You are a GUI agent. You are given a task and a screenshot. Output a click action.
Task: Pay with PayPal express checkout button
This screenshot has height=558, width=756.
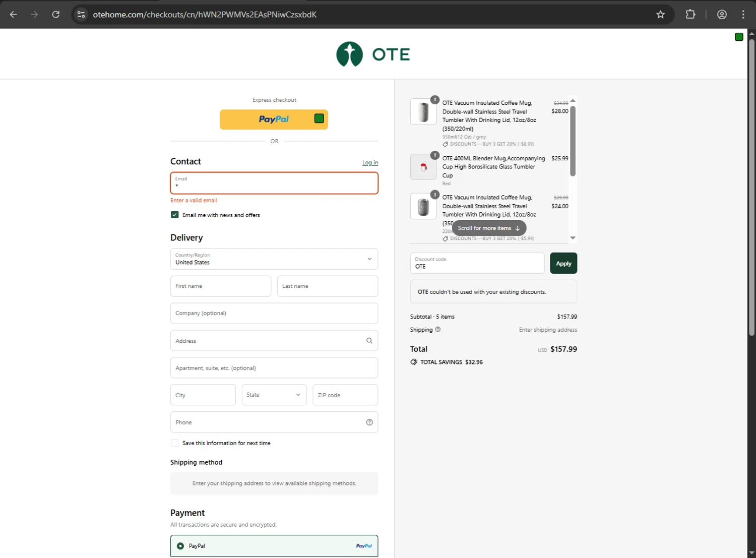tap(274, 119)
